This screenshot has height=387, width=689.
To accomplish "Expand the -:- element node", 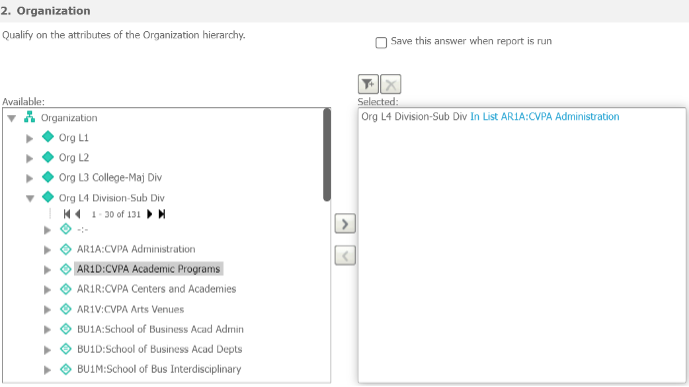I will (47, 230).
